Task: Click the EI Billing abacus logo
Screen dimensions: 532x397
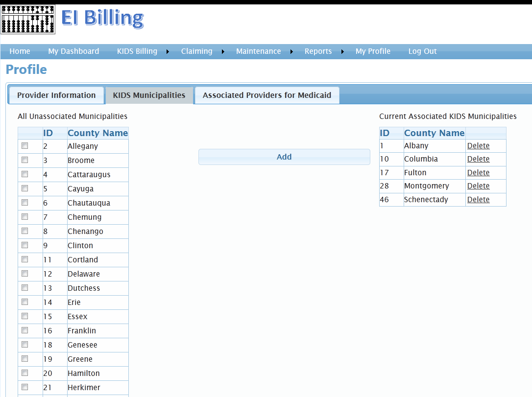Action: coord(28,19)
